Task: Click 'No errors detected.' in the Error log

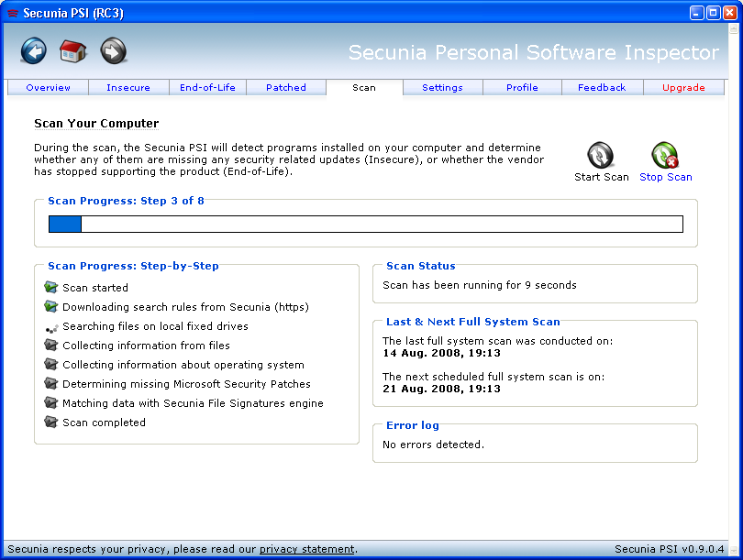Action: 433,445
